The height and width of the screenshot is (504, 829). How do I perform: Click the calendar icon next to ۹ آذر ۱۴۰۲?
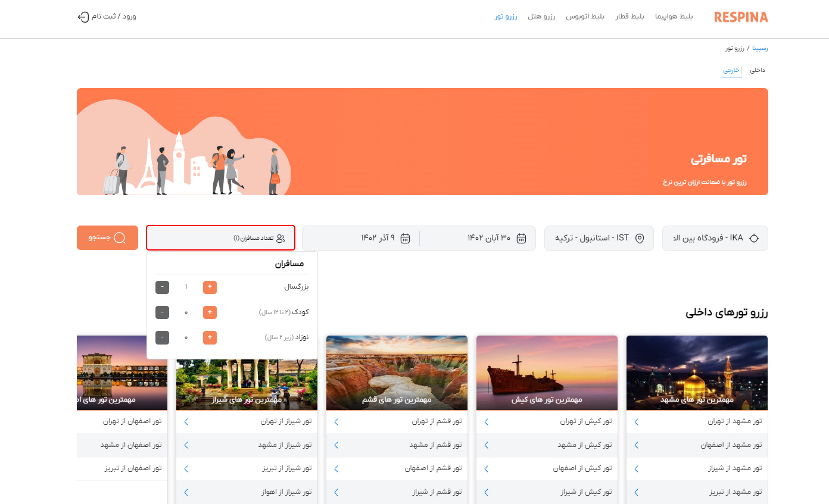(x=406, y=237)
